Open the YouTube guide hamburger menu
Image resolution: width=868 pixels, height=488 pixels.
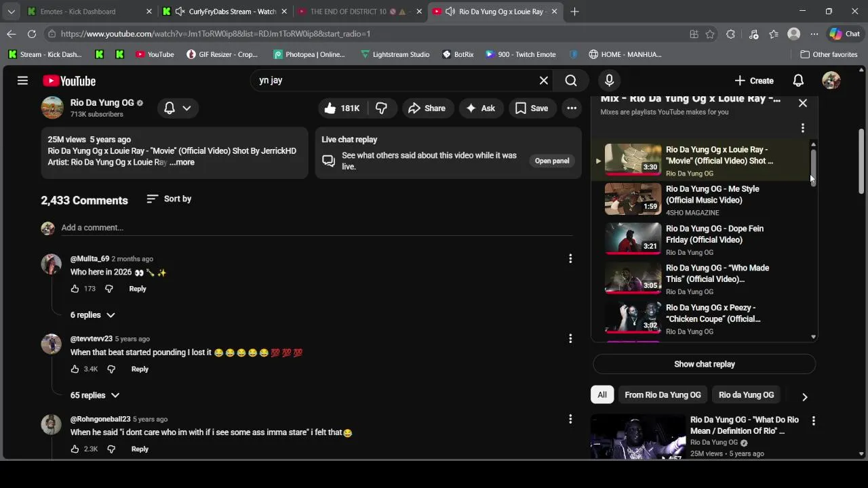[22, 81]
